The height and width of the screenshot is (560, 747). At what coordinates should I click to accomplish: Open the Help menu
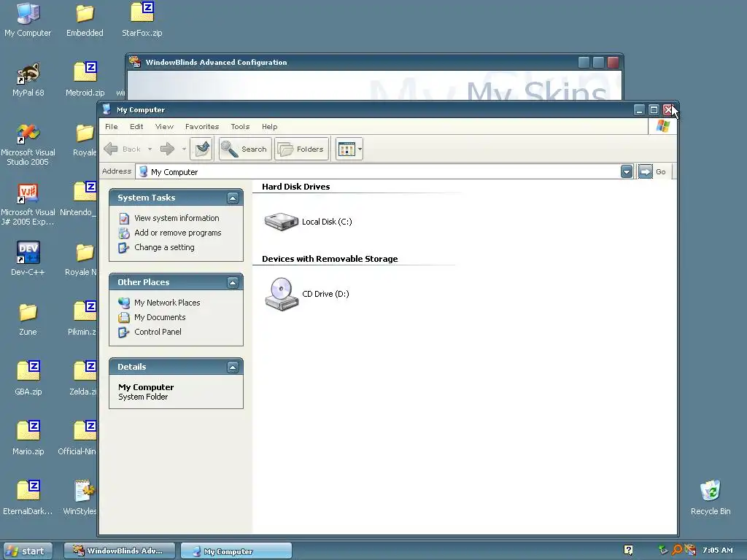[270, 127]
